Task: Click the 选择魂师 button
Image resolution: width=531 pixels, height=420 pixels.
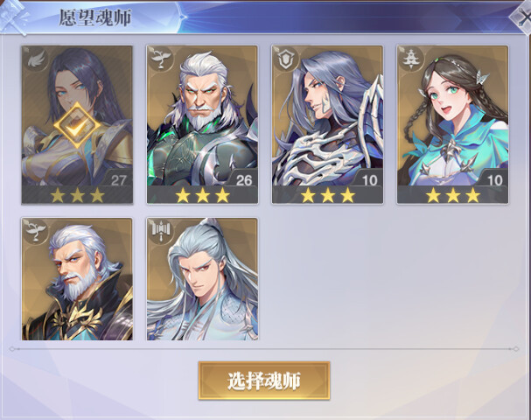Action: click(264, 381)
